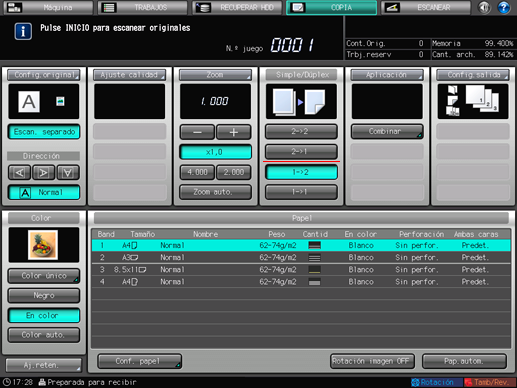
Task: Select Negro color mode
Action: 44,295
